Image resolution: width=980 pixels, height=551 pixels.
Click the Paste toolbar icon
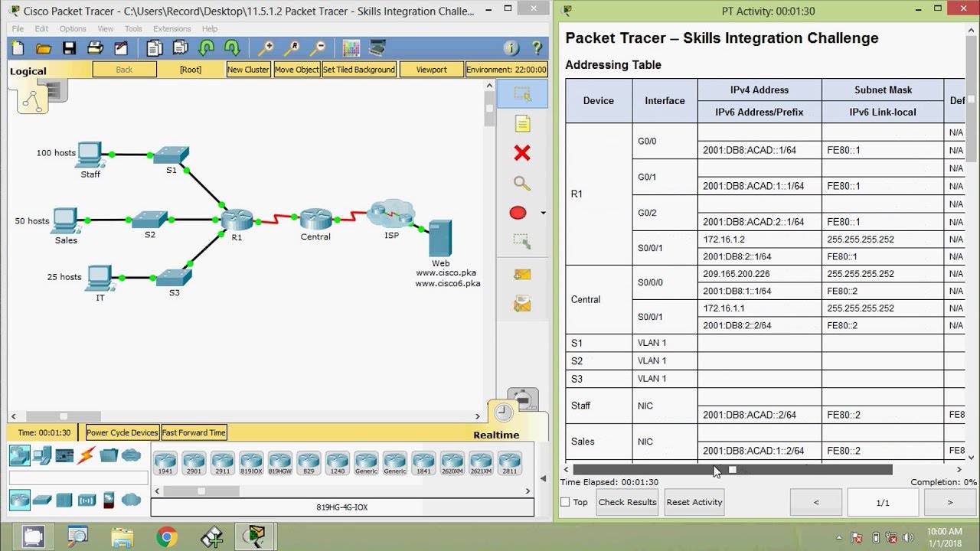[180, 48]
